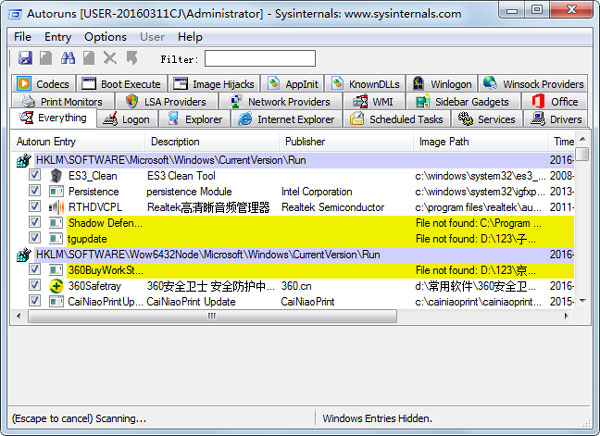Open the Codecs tab

coord(44,84)
